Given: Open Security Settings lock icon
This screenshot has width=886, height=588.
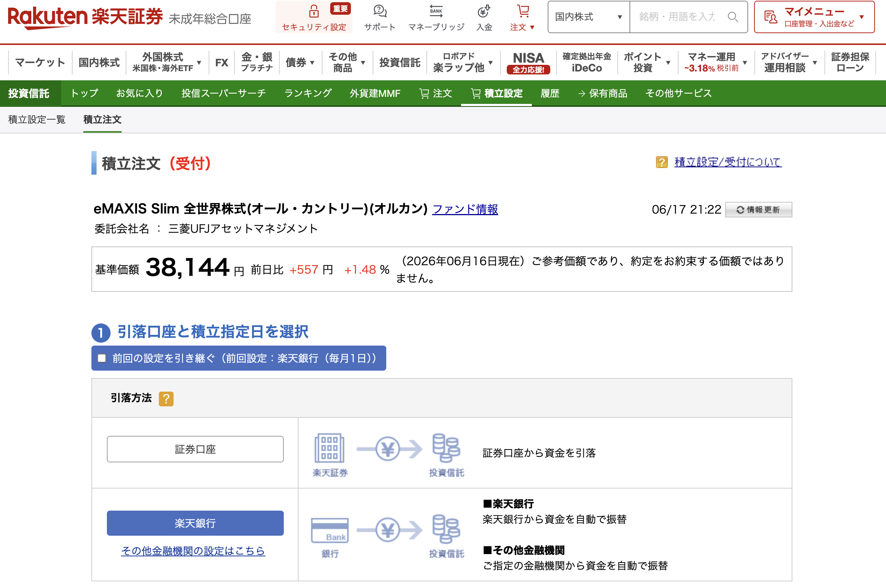Looking at the screenshot, I should [314, 11].
